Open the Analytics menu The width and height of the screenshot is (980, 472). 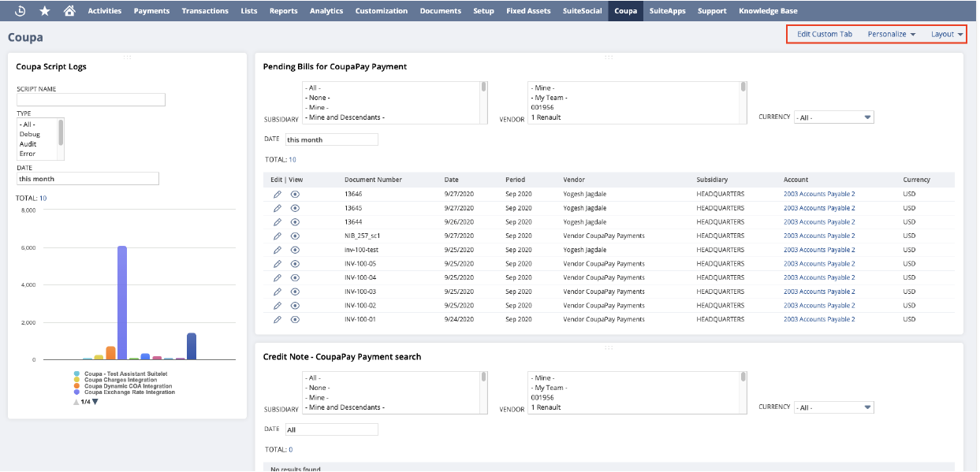(326, 11)
